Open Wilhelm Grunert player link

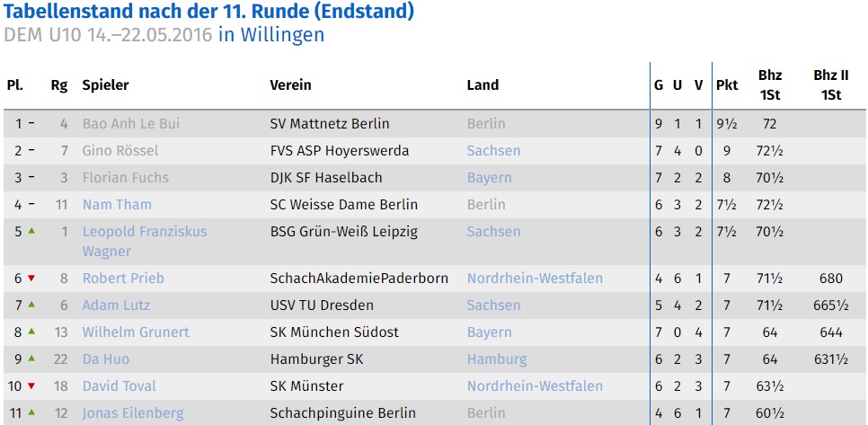(136, 332)
